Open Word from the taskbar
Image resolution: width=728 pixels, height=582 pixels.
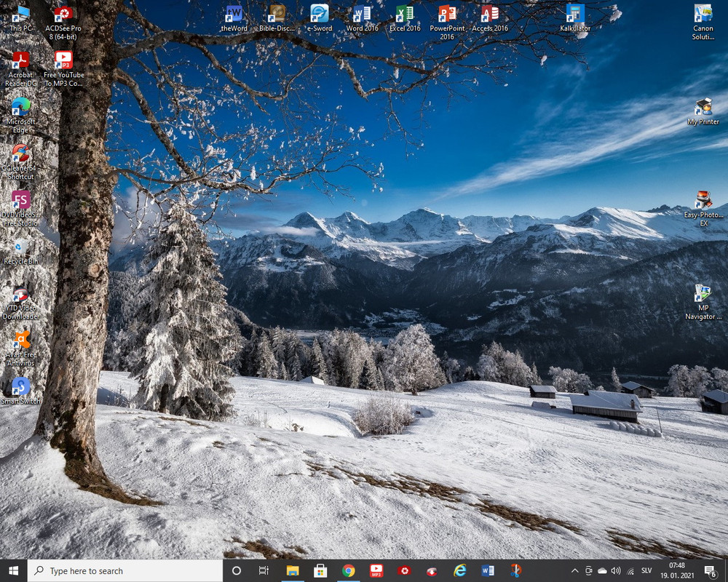[x=488, y=571]
